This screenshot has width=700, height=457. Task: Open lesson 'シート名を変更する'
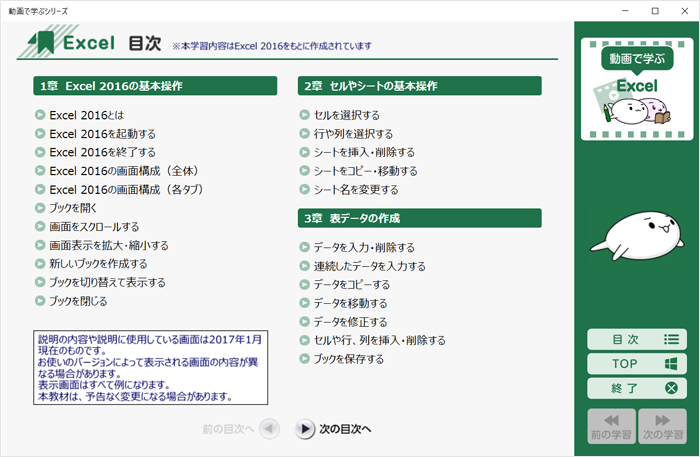pyautogui.click(x=349, y=190)
